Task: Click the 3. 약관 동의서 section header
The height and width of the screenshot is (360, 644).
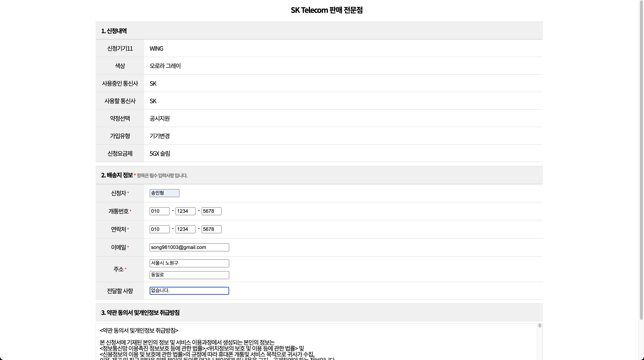Action: 140,313
